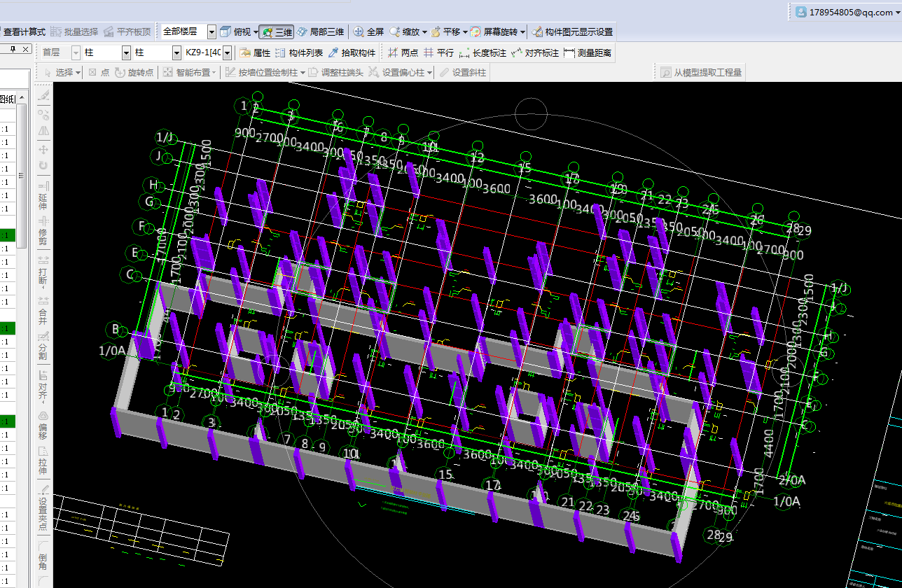Toggle the 三维 3D view button
The height and width of the screenshot is (588, 902).
tap(277, 31)
